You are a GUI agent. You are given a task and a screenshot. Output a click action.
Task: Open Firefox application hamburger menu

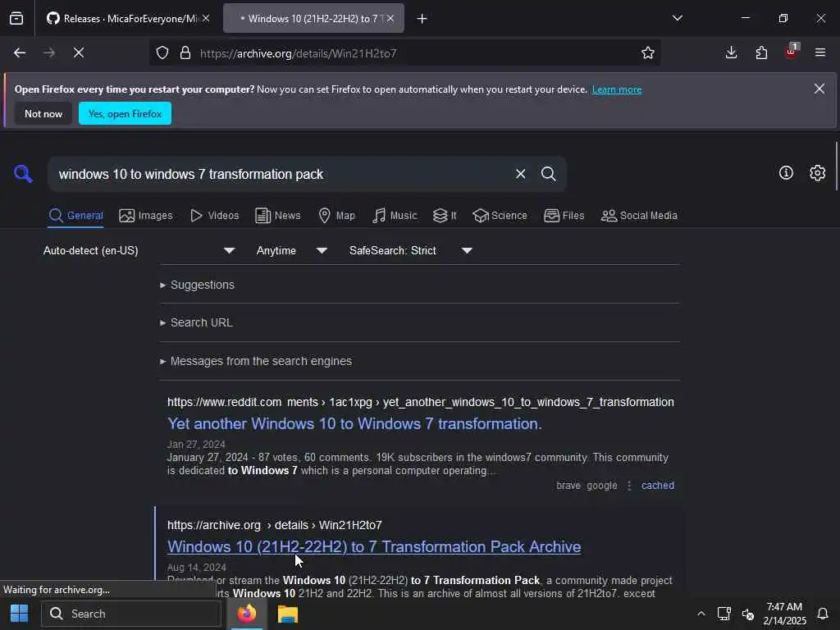(x=820, y=52)
